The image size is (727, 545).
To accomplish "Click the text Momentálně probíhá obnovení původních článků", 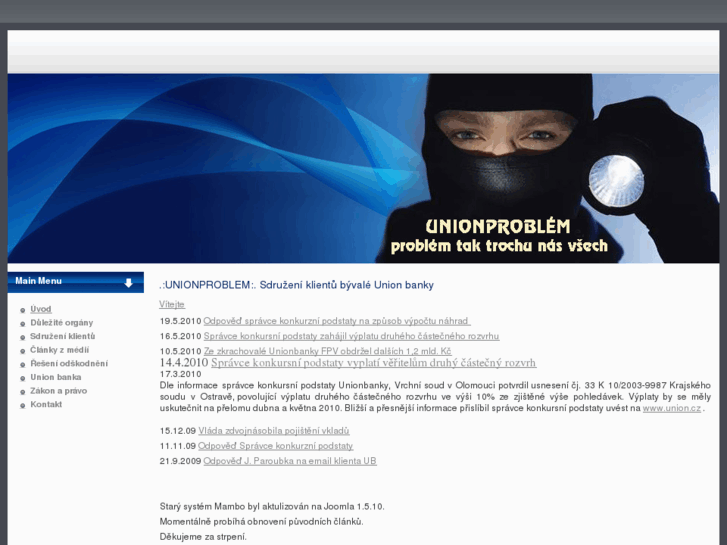I will 261,521.
